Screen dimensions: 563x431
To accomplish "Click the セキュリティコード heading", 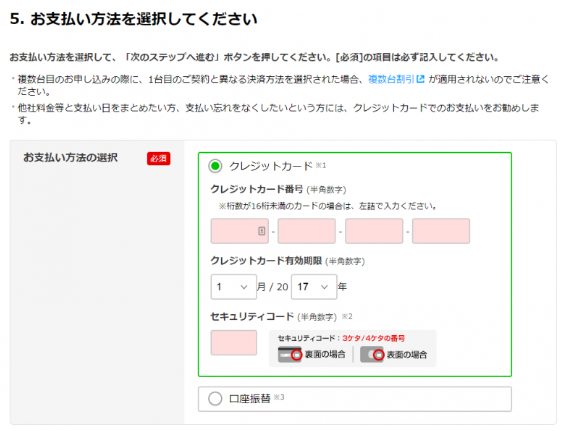I will [252, 316].
